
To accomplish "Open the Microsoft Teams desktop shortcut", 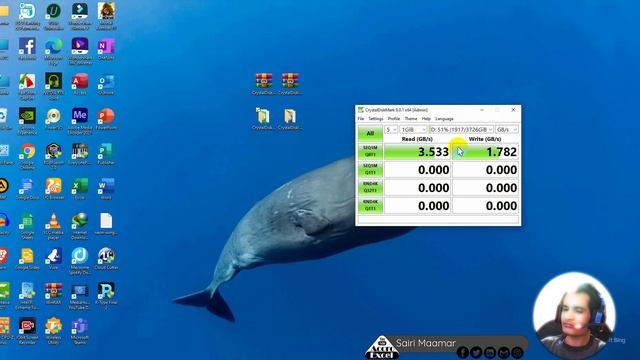I will (80, 331).
